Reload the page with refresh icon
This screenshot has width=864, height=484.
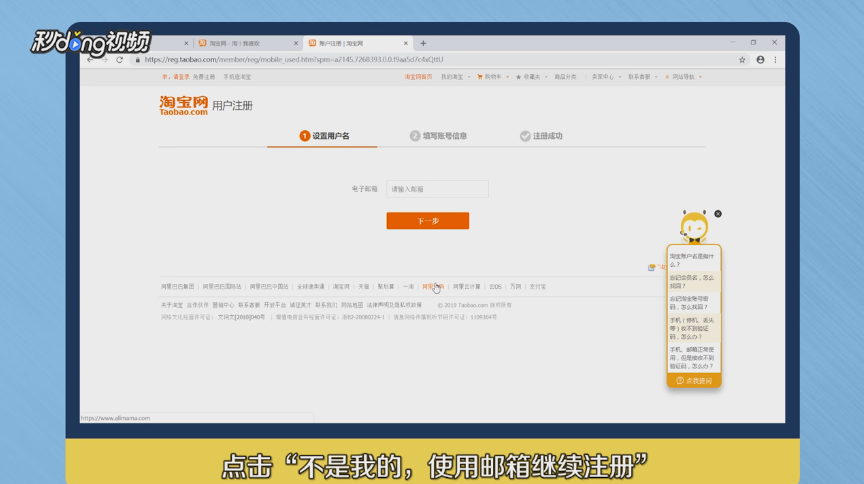(x=119, y=60)
